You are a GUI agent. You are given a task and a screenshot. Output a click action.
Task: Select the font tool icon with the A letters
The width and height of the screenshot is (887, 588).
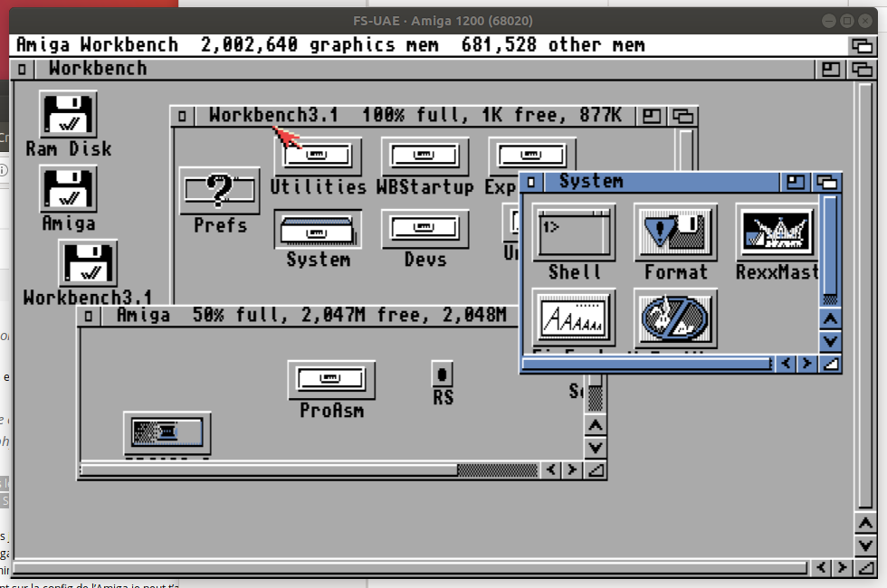click(574, 318)
